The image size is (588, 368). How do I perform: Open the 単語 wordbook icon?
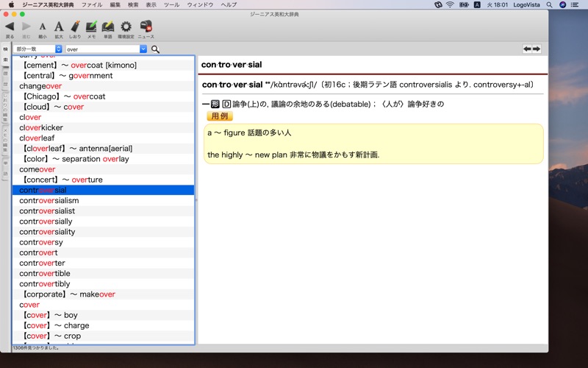coord(108,26)
